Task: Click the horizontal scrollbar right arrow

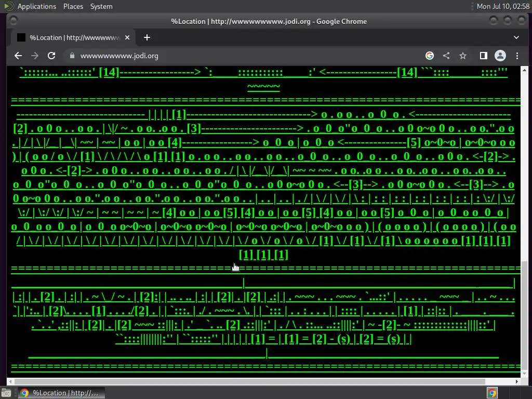Action: coord(517,381)
